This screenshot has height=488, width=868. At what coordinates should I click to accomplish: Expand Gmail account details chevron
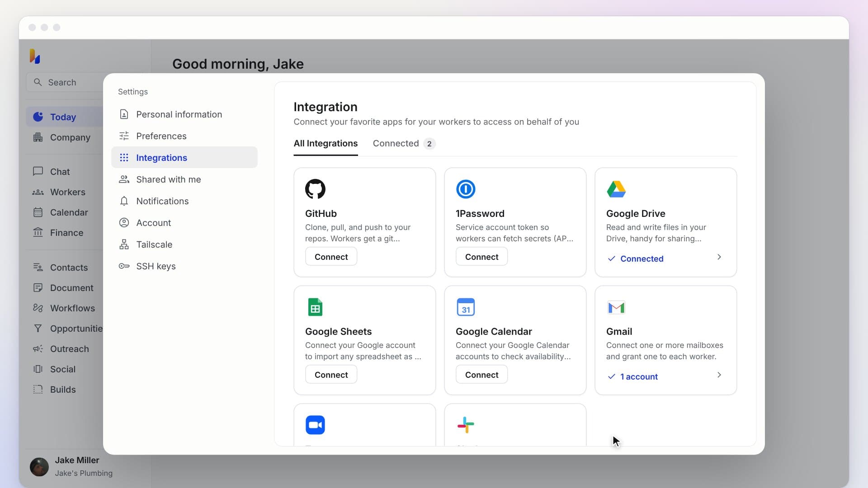[x=719, y=375]
